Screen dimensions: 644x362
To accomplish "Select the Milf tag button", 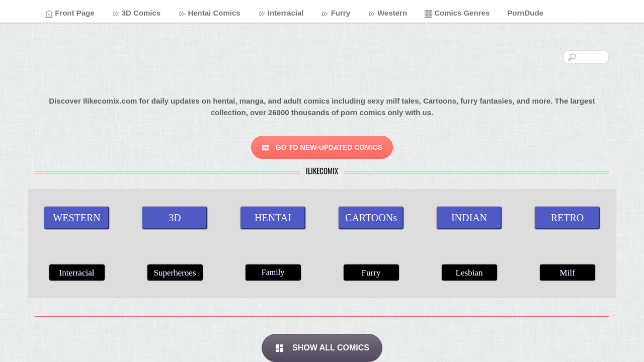I will coord(568,273).
